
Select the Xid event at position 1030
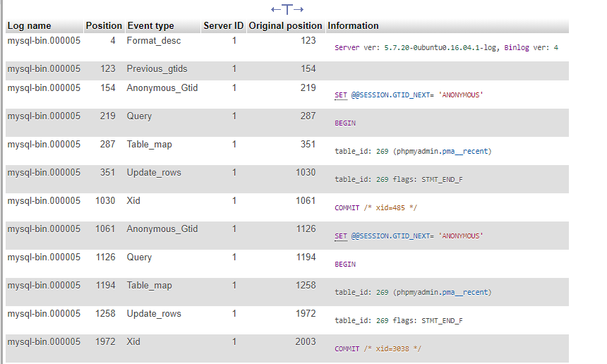133,201
